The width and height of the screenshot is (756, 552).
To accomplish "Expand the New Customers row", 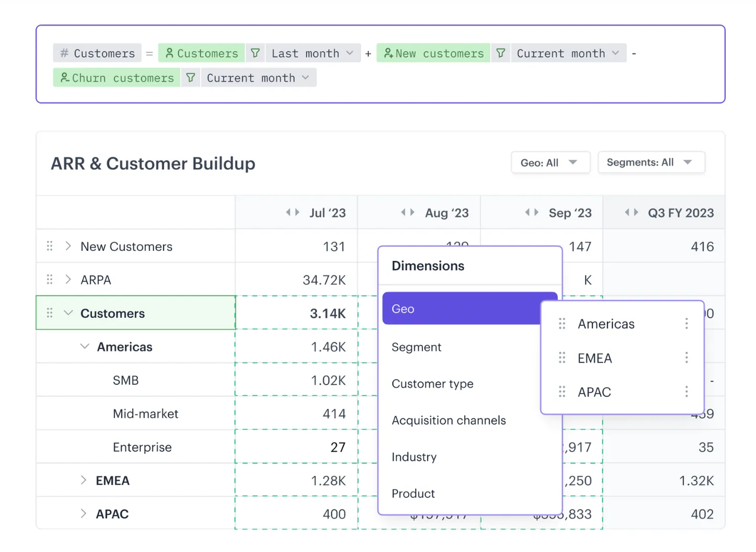I will tap(68, 246).
